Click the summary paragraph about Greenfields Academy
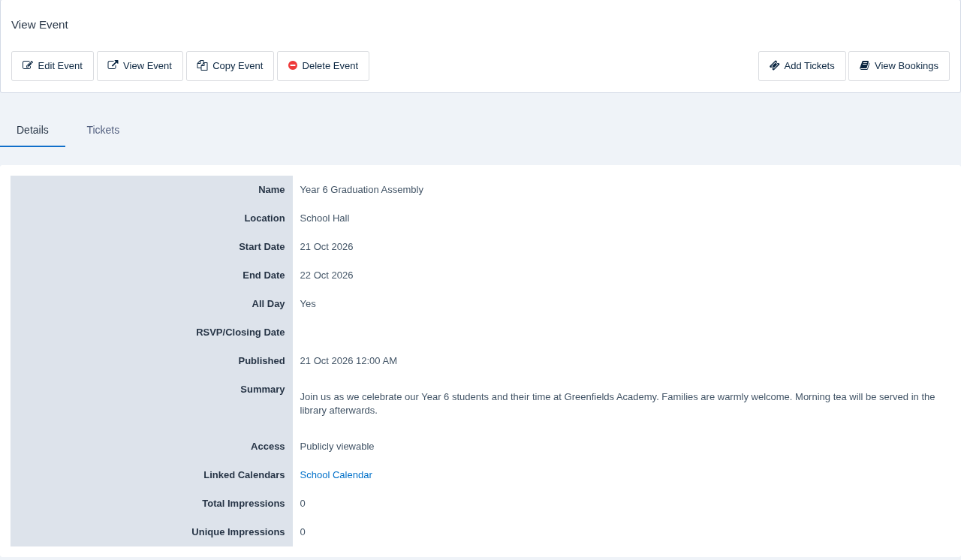Viewport: 961px width, 560px height. pyautogui.click(x=617, y=404)
